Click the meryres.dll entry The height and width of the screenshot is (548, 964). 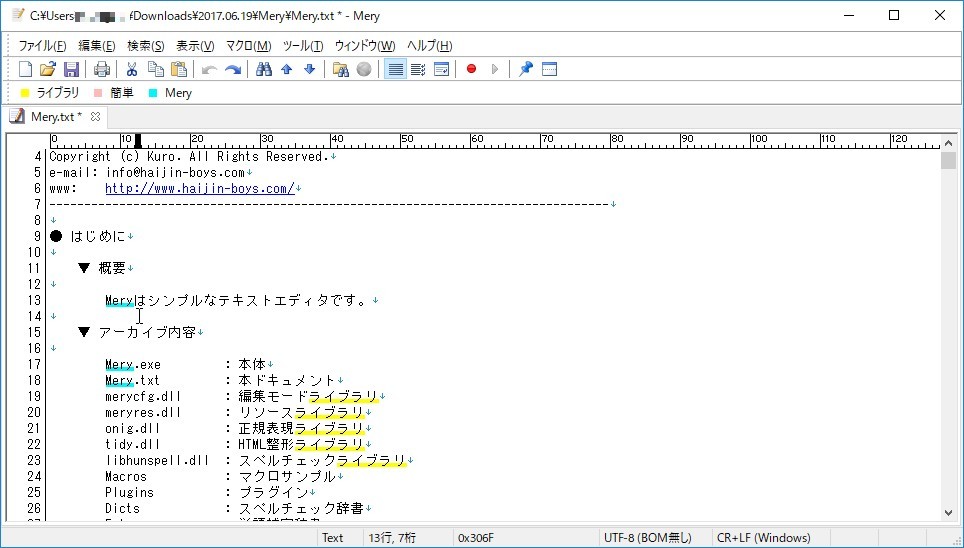coord(143,412)
